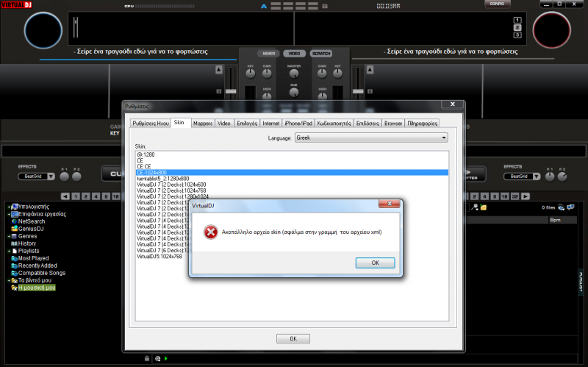Select waveform button 2 at top right
This screenshot has height=367, width=588.
(517, 27)
